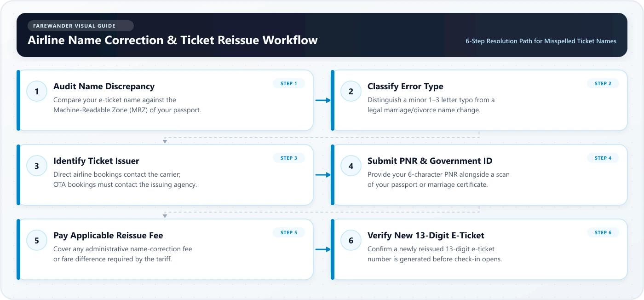Click the number 2 circle badge
The height and width of the screenshot is (300, 644).
351,91
